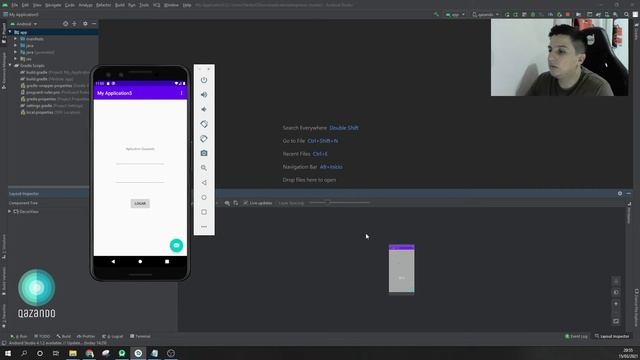
Task: Click the Windows taskbar search icon
Action: point(24,353)
